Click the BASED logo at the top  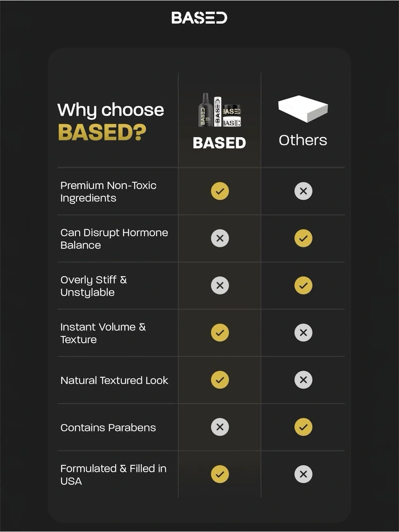[x=199, y=18]
